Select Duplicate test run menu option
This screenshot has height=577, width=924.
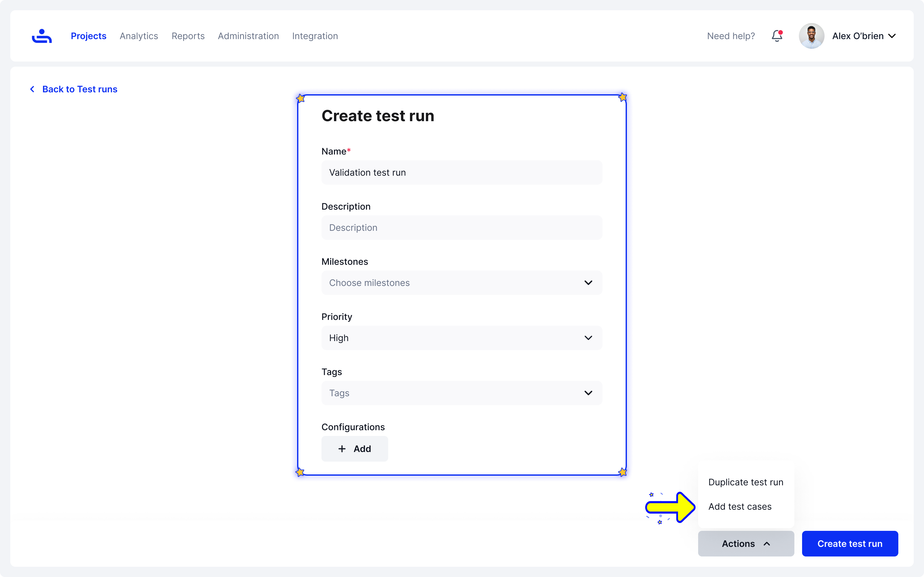(x=745, y=482)
